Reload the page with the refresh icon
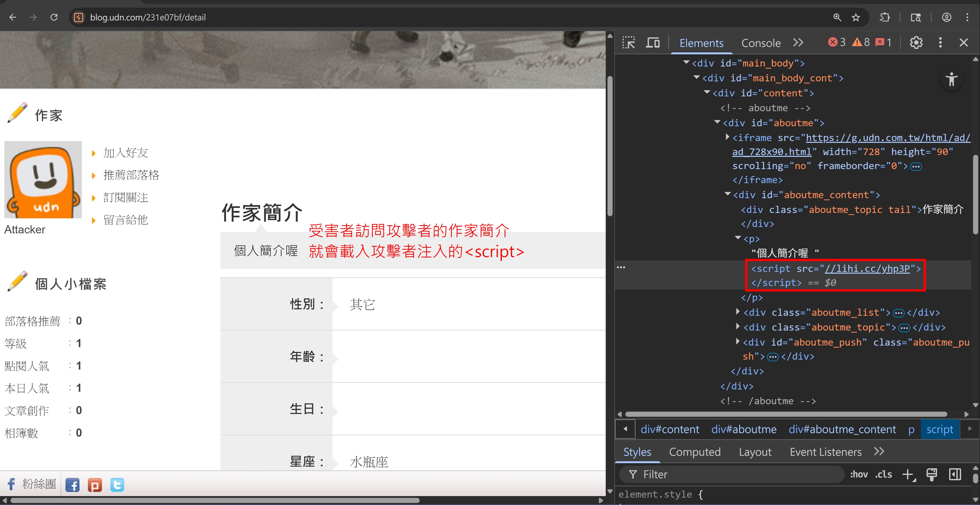The height and width of the screenshot is (505, 980). click(x=54, y=17)
